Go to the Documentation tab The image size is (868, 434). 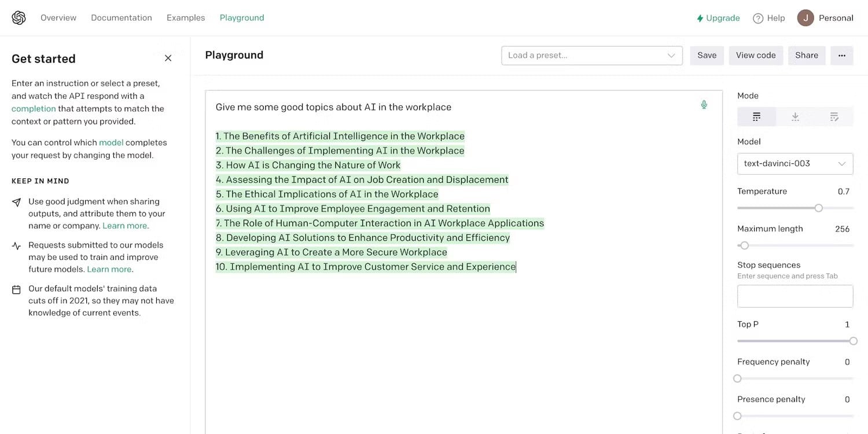point(122,18)
